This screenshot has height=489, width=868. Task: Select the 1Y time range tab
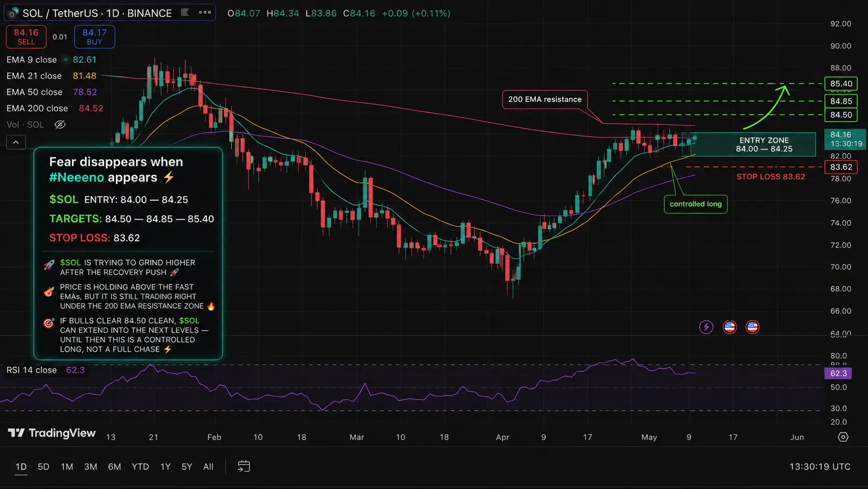tap(166, 467)
